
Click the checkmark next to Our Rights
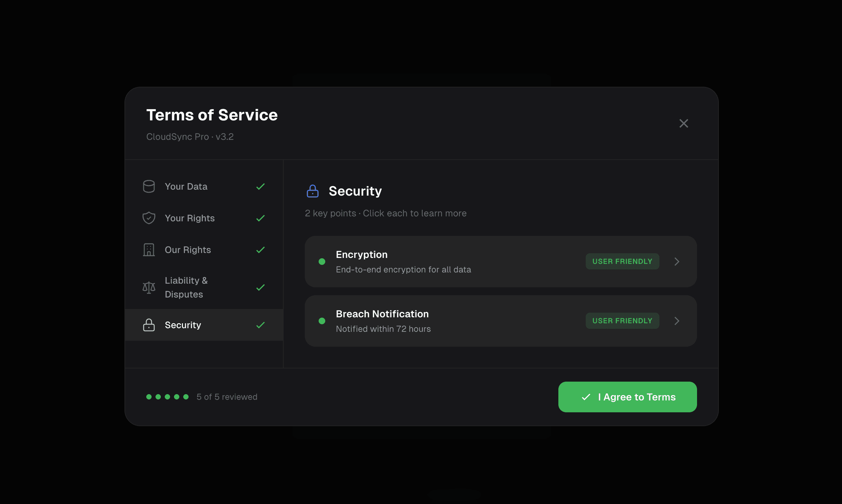[x=261, y=250]
